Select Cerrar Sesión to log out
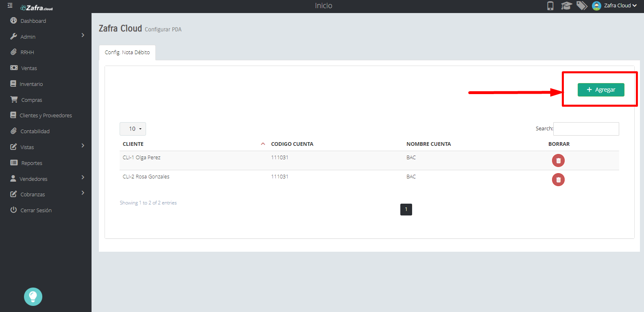Viewport: 644px width, 312px height. tap(36, 210)
